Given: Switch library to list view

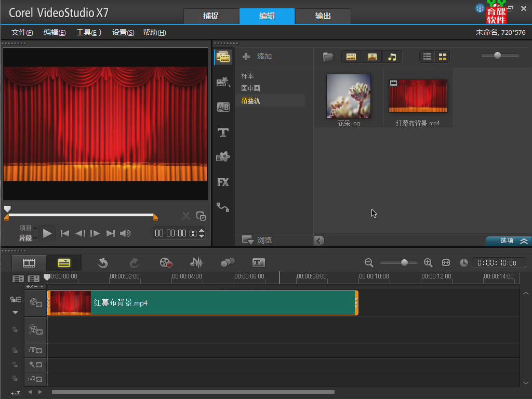Looking at the screenshot, I should click(427, 57).
